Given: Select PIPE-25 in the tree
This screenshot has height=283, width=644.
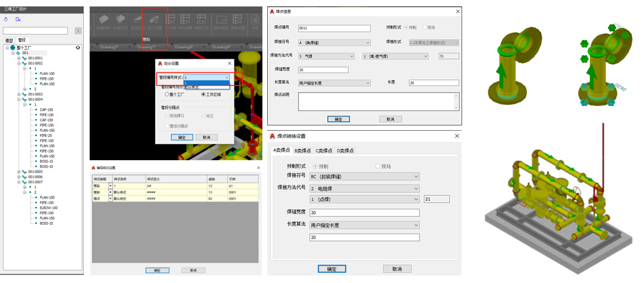Looking at the screenshot, I should click(x=46, y=136).
